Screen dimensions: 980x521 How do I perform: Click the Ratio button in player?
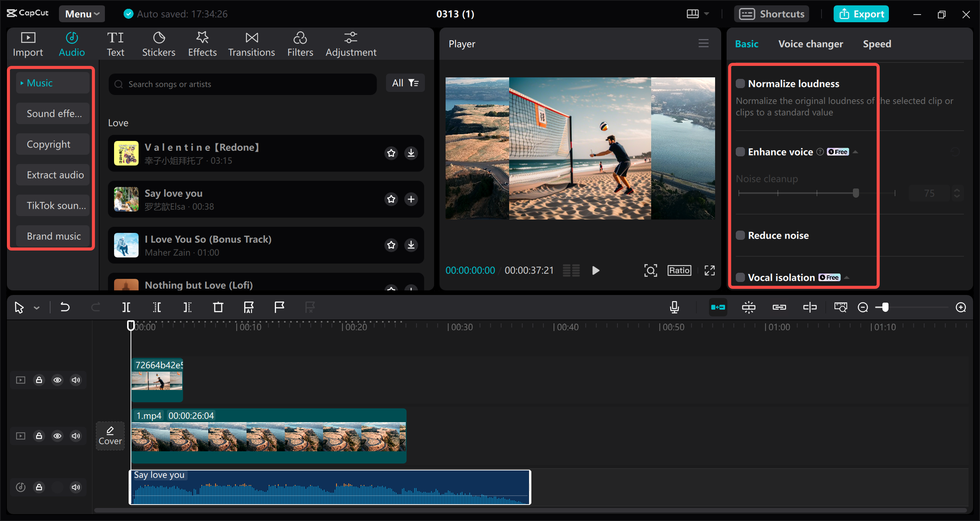point(679,270)
